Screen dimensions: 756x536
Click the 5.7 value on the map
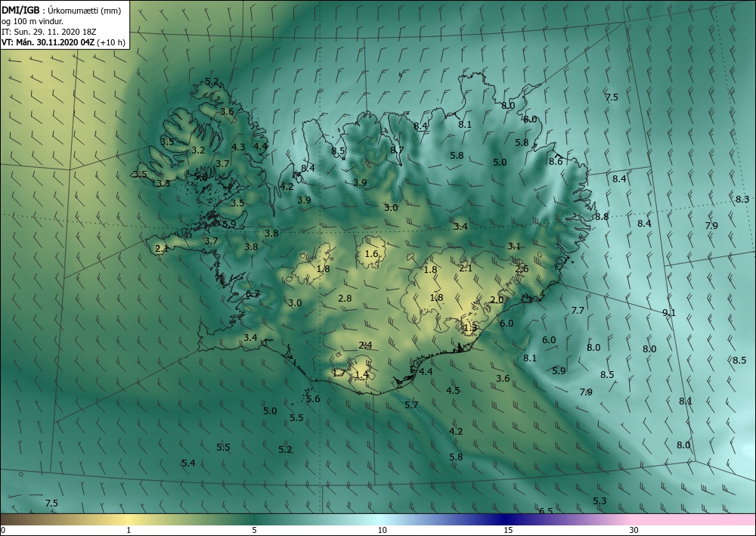[411, 405]
